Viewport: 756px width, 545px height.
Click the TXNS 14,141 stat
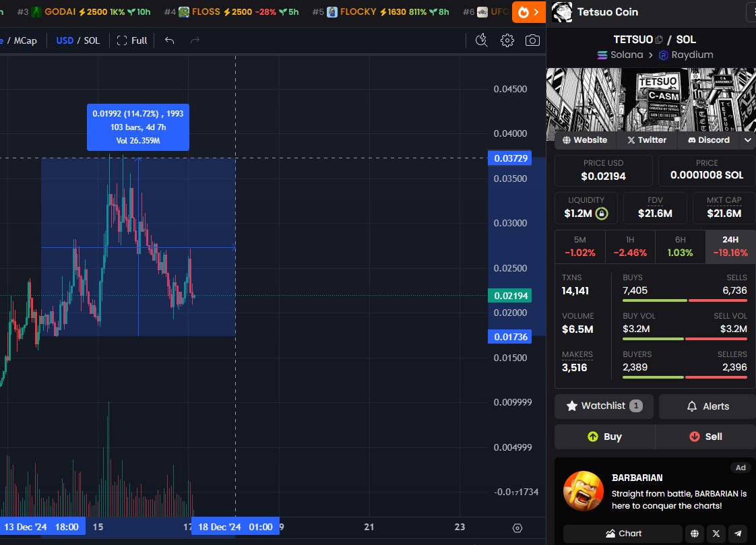click(x=575, y=285)
